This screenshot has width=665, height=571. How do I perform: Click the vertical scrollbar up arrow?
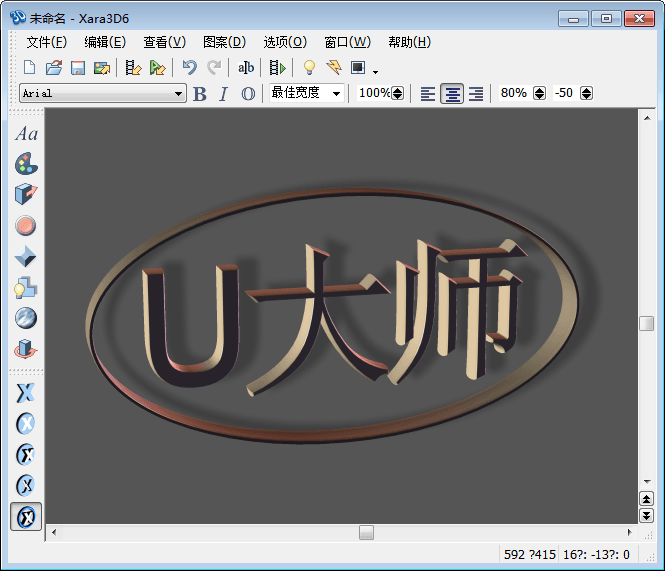(647, 118)
